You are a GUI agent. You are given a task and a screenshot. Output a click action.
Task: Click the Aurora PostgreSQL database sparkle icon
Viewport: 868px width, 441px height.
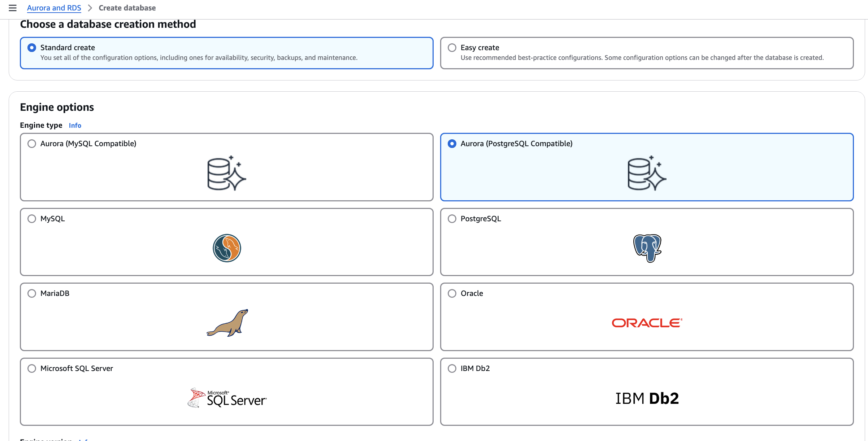coord(647,173)
